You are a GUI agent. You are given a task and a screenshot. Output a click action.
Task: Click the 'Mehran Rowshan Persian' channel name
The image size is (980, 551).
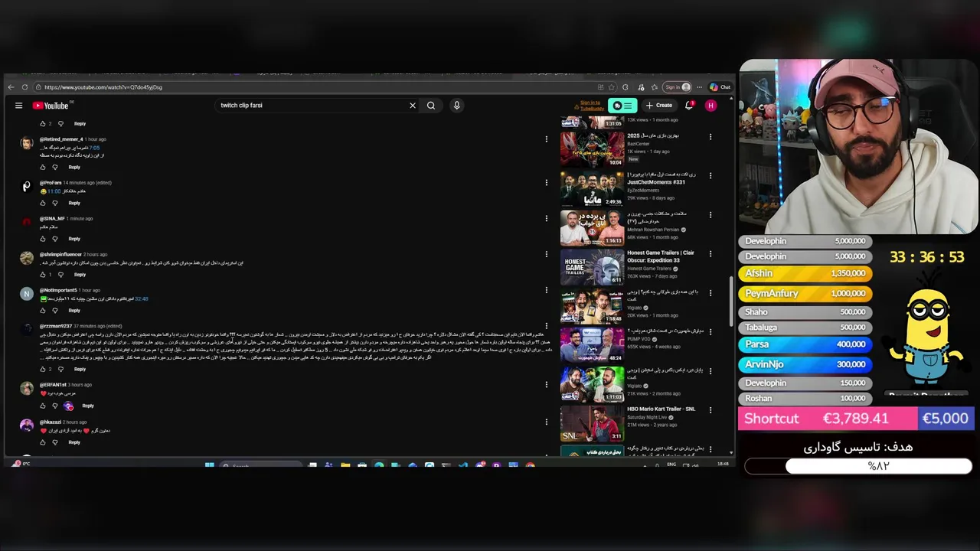coord(653,230)
